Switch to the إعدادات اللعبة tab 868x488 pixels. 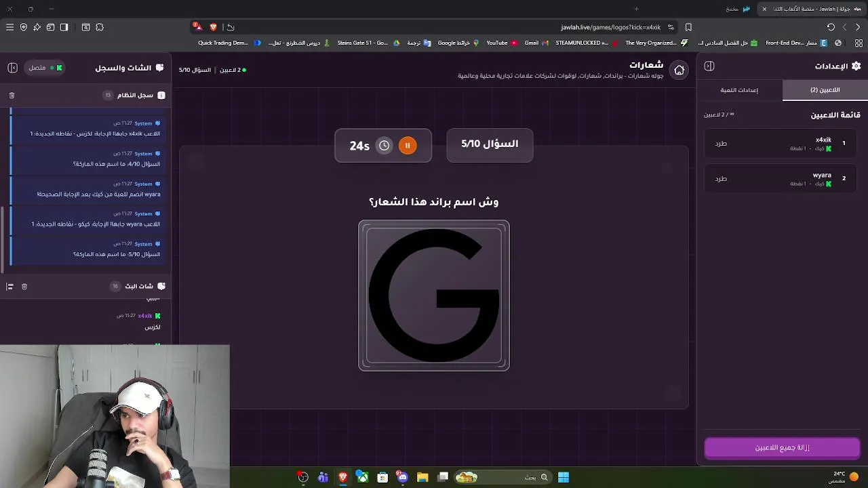point(739,89)
